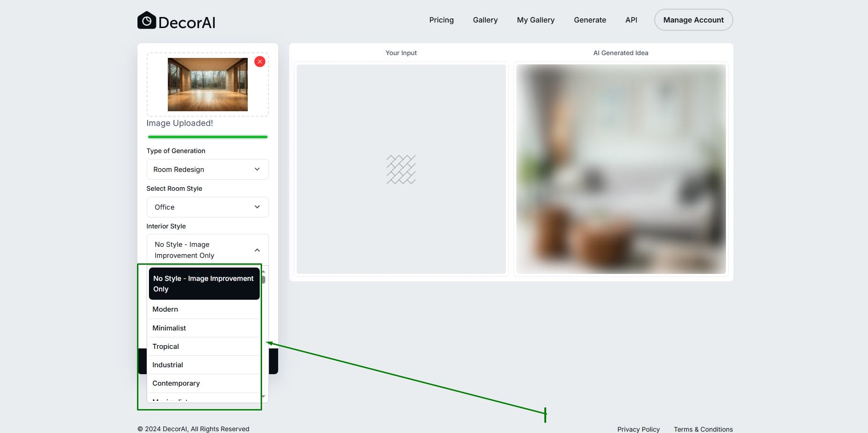Viewport: 868px width, 433px height.
Task: Open My Gallery
Action: coord(536,20)
